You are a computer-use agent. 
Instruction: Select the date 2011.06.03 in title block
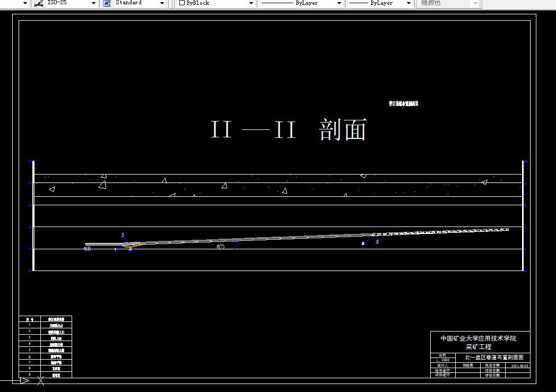(519, 365)
